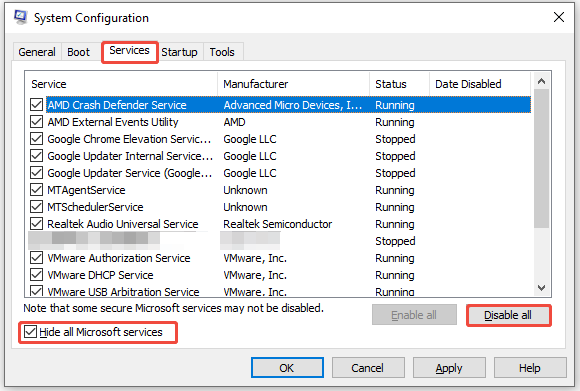The image size is (580, 391).
Task: Select the Services tab
Action: [129, 51]
